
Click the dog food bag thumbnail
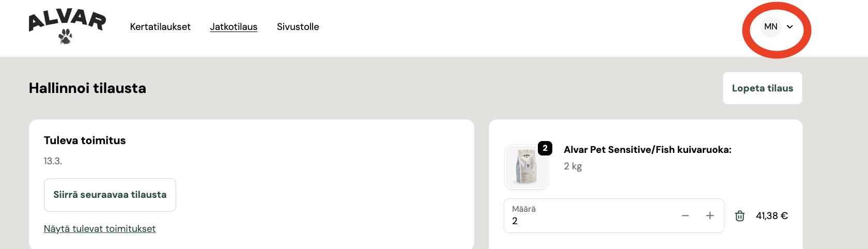526,167
